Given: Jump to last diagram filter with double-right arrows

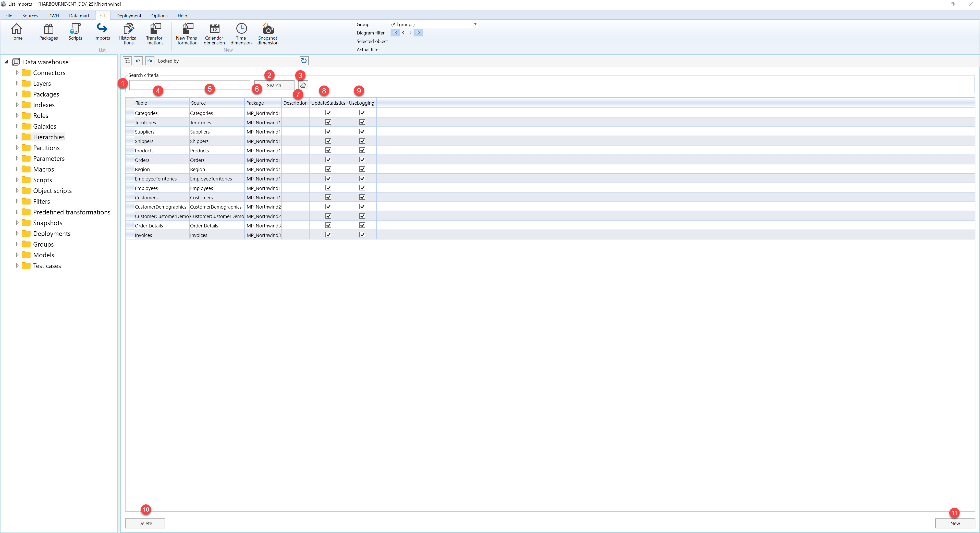Looking at the screenshot, I should point(418,33).
